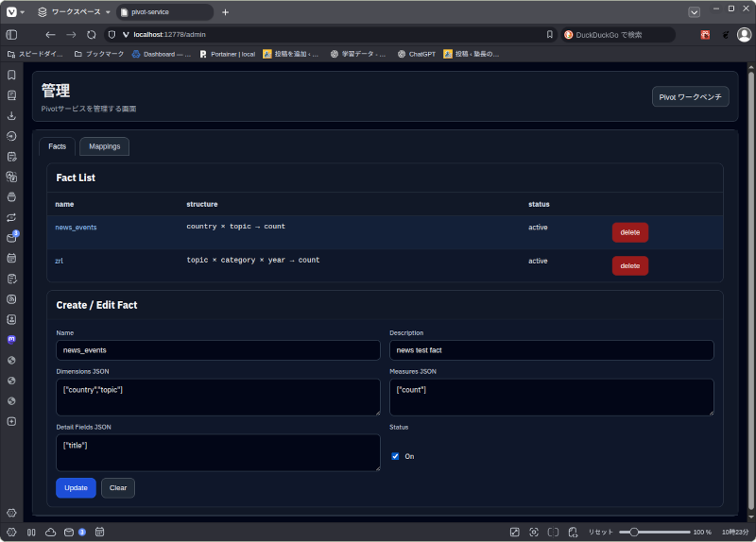756x542 pixels.
Task: Delete the news_events fact
Action: (629, 232)
